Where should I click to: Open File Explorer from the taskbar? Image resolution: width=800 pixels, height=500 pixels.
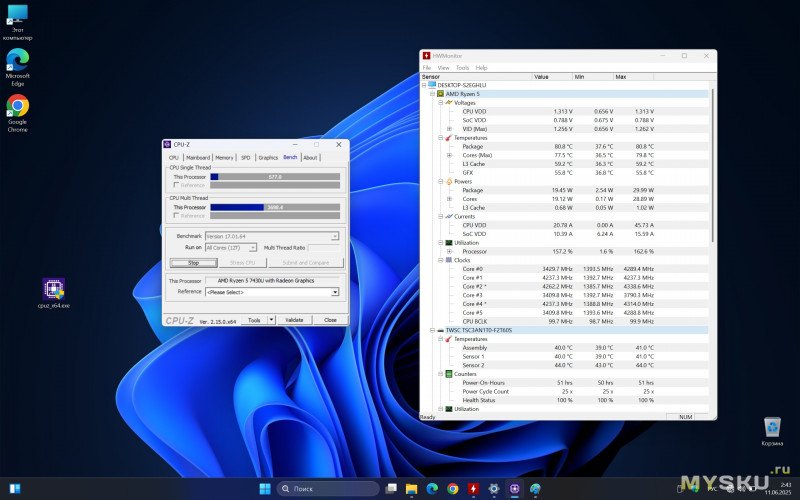pyautogui.click(x=412, y=489)
